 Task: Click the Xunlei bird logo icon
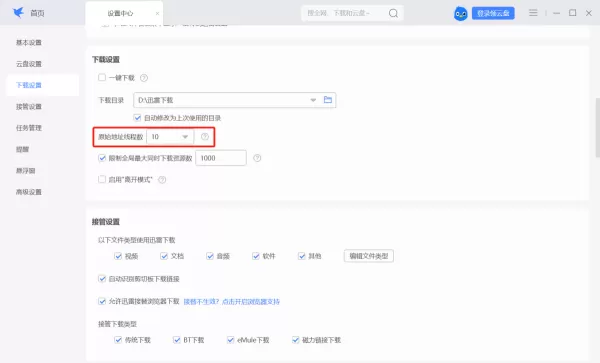tap(18, 13)
